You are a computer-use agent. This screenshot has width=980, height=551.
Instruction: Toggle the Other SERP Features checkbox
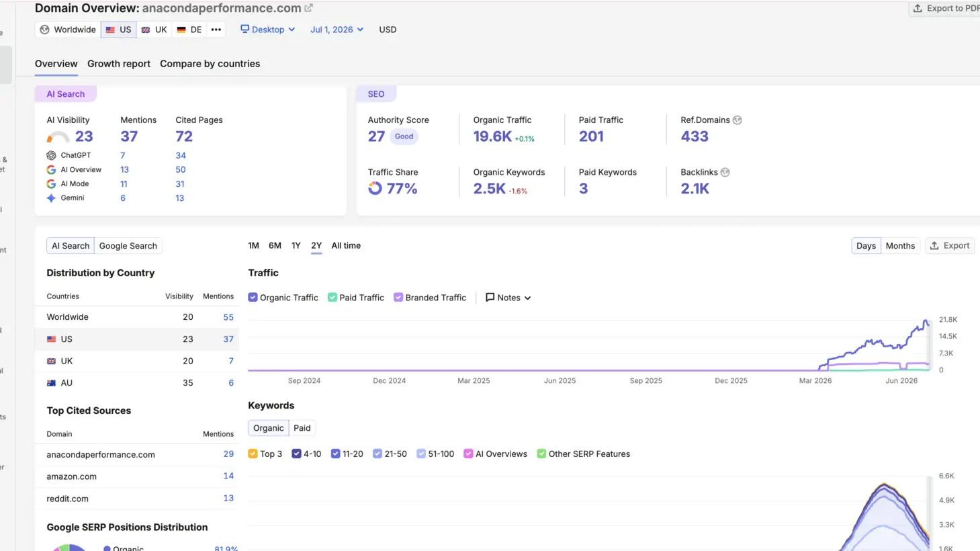click(x=541, y=454)
